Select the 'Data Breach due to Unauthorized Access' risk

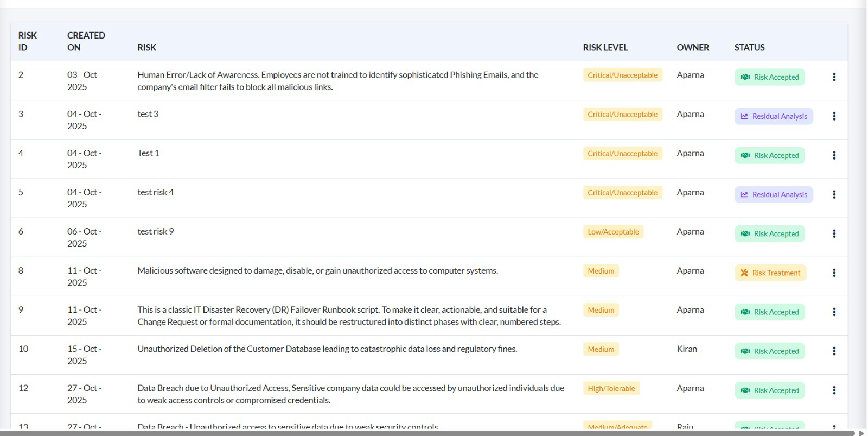[x=351, y=394]
